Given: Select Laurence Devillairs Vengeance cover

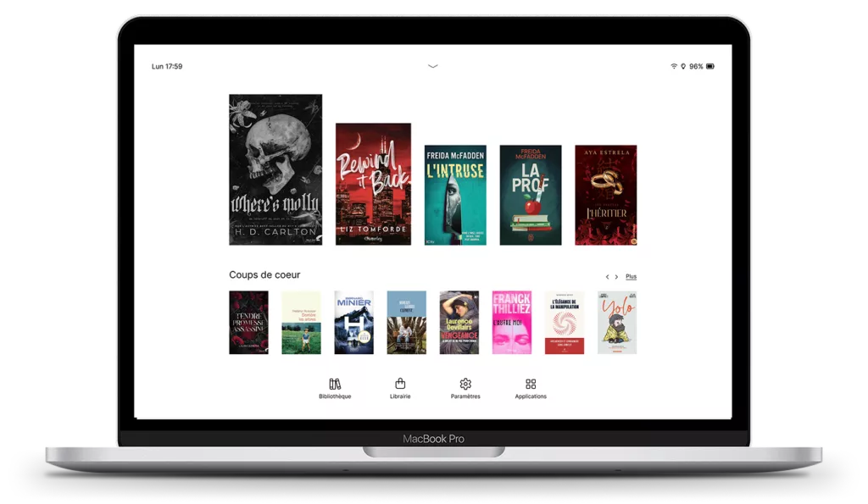Looking at the screenshot, I should (x=459, y=323).
